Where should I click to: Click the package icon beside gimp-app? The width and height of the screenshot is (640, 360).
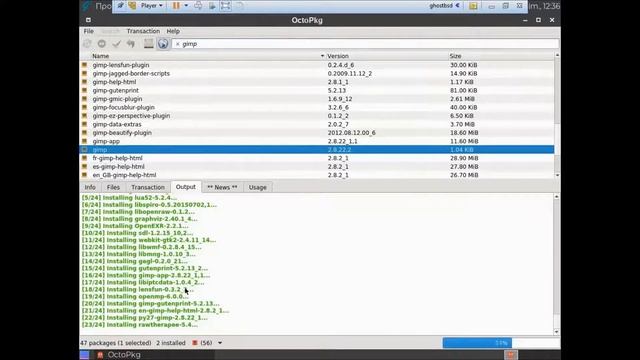pyautogui.click(x=84, y=141)
